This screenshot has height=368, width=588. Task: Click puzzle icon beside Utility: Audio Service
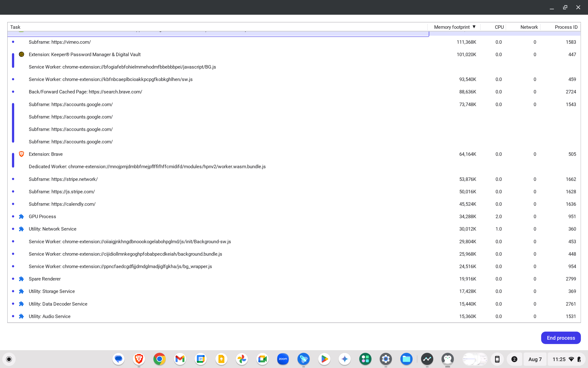click(x=21, y=316)
